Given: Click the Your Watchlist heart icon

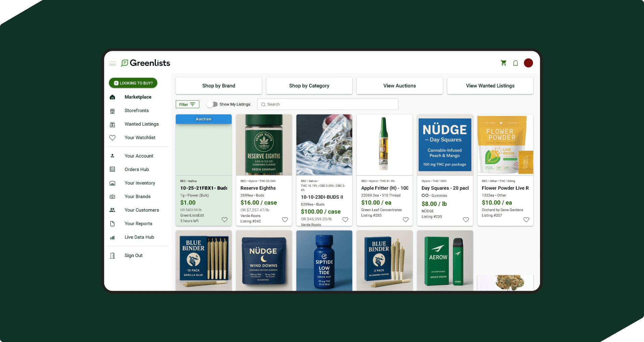Looking at the screenshot, I should pyautogui.click(x=112, y=138).
